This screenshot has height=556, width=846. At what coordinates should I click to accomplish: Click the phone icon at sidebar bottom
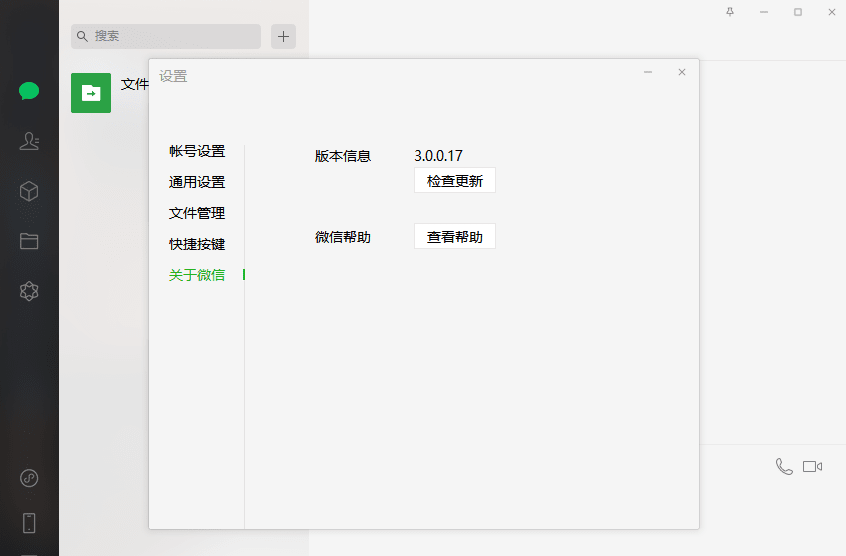[29, 523]
